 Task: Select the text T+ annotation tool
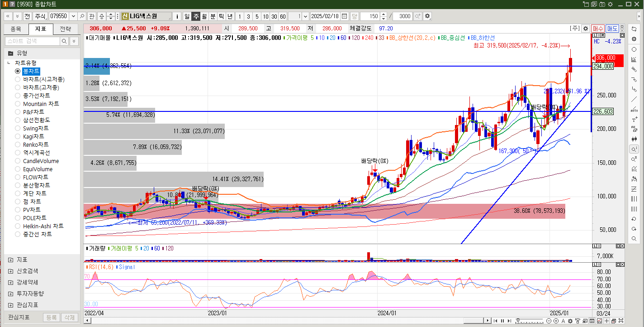pyautogui.click(x=634, y=119)
